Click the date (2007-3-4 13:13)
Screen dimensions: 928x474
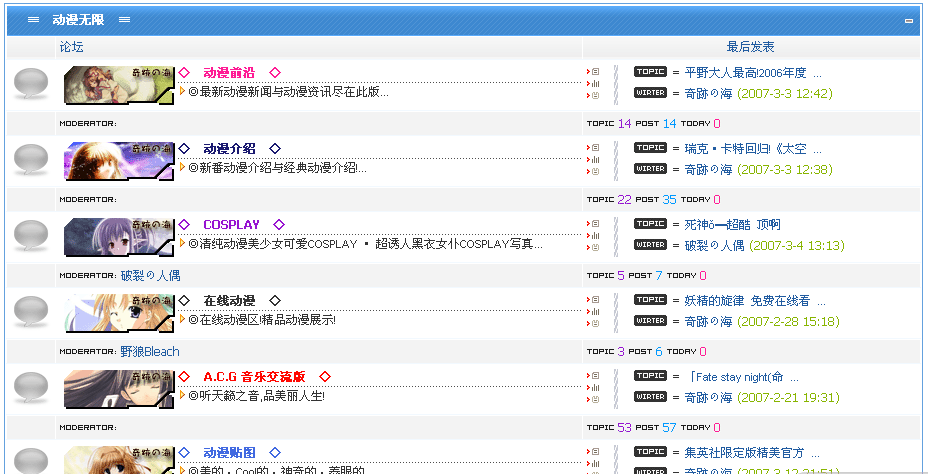[x=797, y=245]
